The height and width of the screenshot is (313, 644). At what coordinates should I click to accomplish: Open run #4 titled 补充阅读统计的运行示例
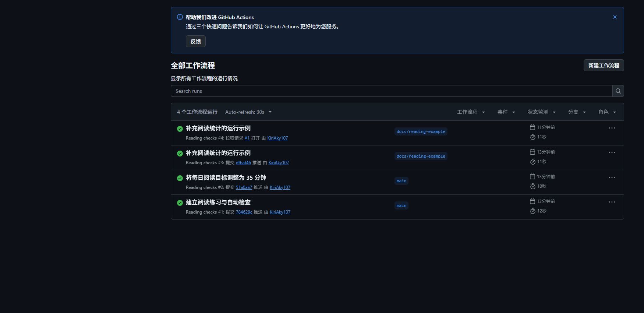[x=218, y=128]
